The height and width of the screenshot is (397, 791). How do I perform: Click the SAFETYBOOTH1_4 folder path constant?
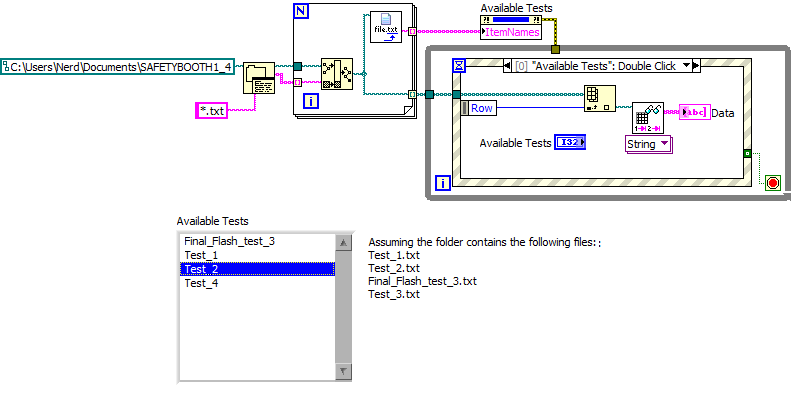coord(118,67)
